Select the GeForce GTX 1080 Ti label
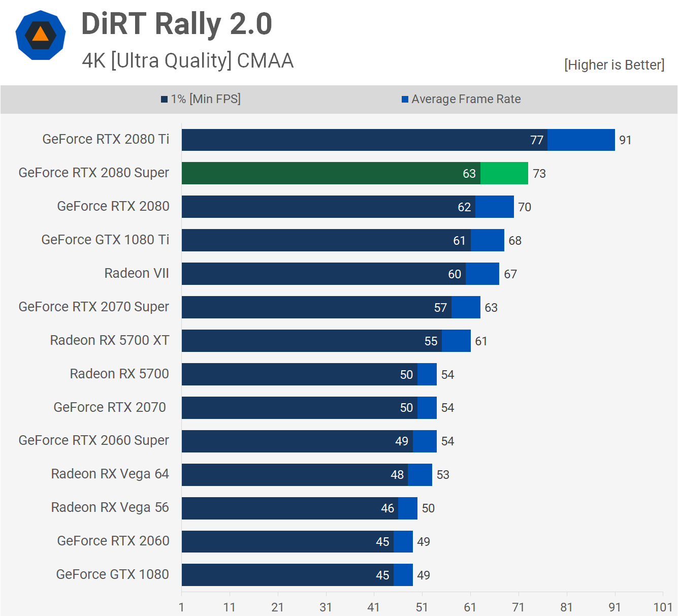This screenshot has height=616, width=678. click(x=105, y=240)
